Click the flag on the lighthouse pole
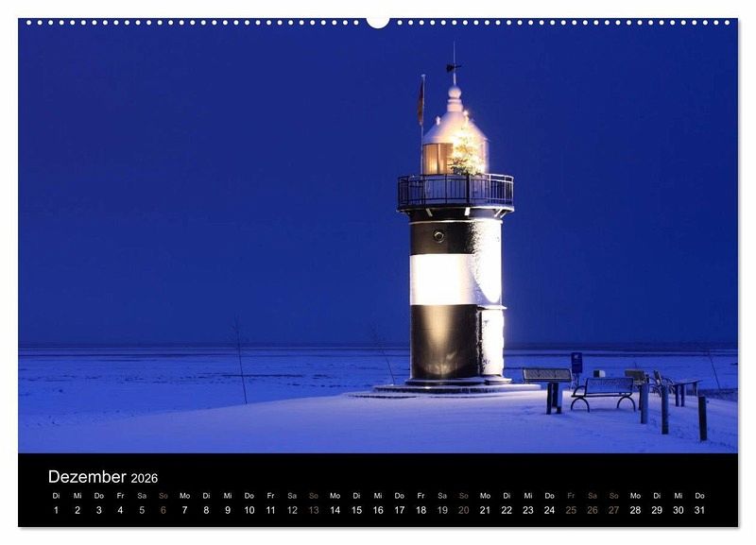756x545 pixels. (421, 104)
